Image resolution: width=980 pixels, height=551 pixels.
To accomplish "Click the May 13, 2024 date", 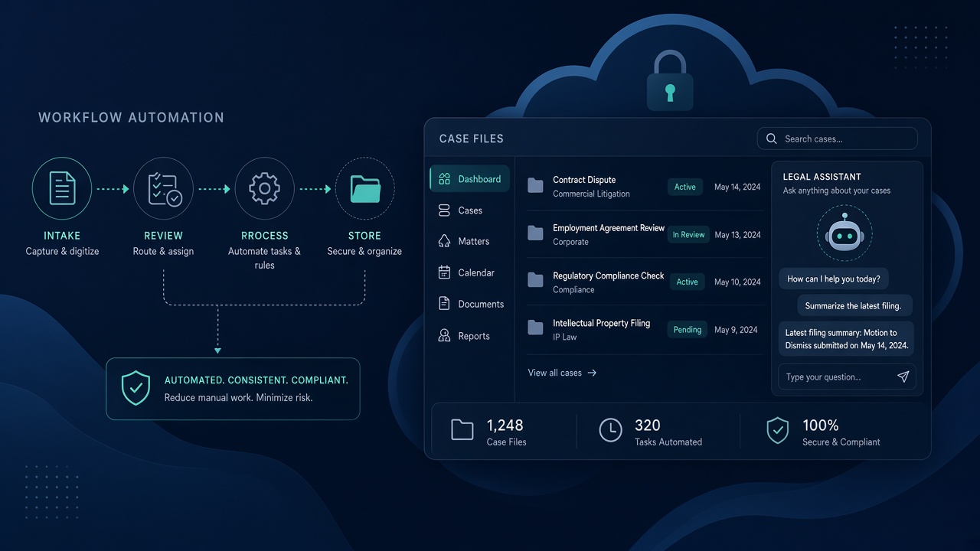I will click(738, 235).
